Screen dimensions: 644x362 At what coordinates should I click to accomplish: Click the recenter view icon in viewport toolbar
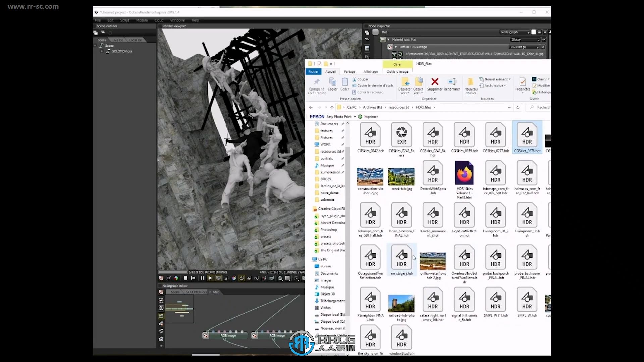click(168, 278)
